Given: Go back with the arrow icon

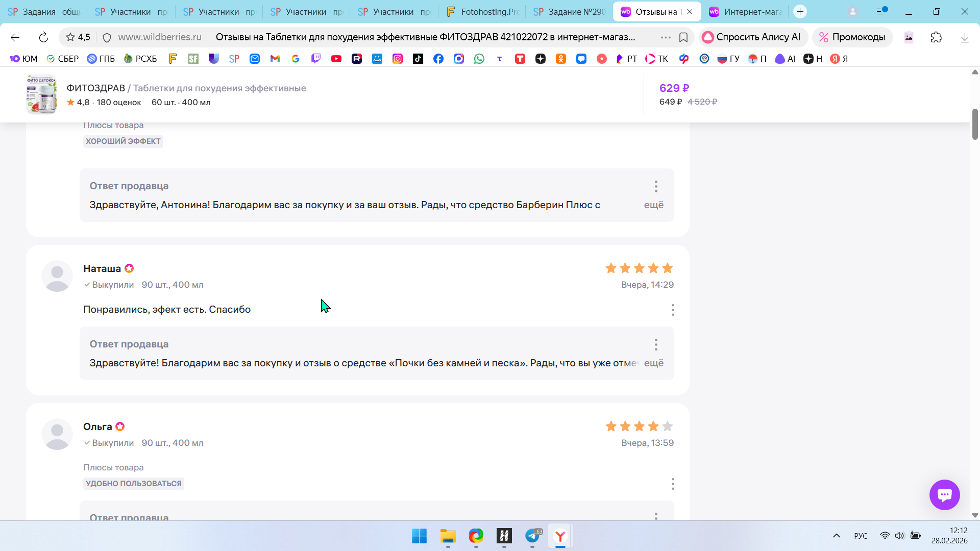Looking at the screenshot, I should (x=15, y=37).
